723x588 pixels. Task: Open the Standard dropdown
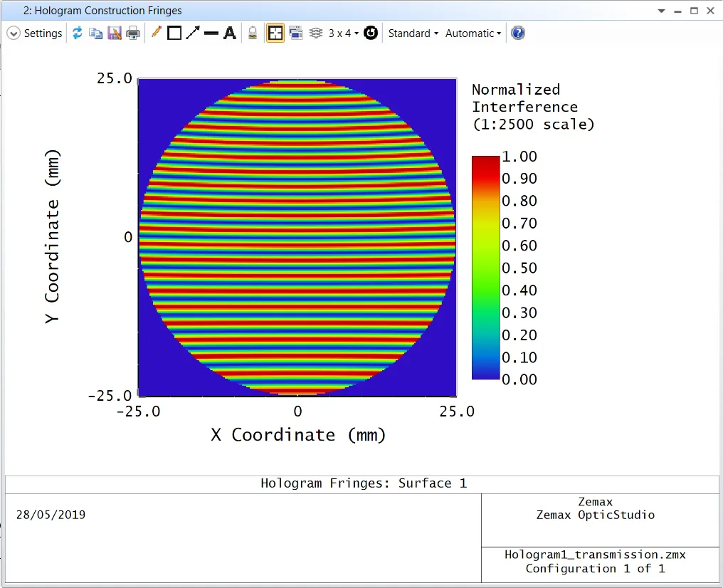click(413, 33)
